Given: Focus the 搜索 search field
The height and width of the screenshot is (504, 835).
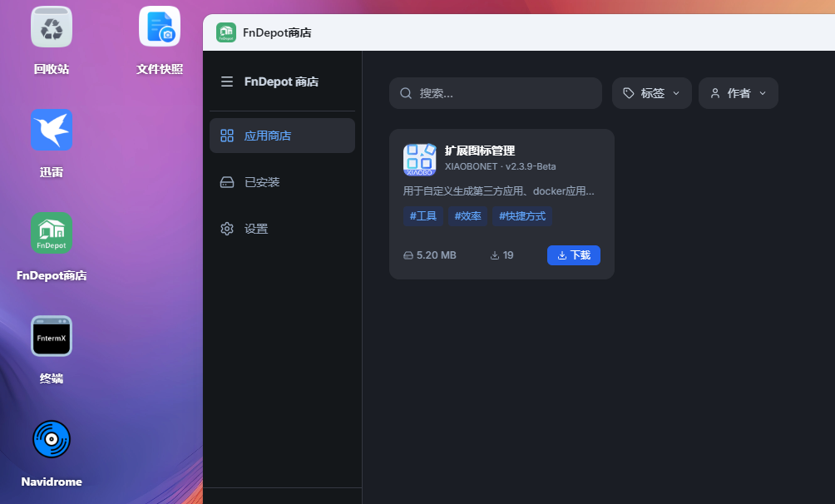Looking at the screenshot, I should coord(496,93).
